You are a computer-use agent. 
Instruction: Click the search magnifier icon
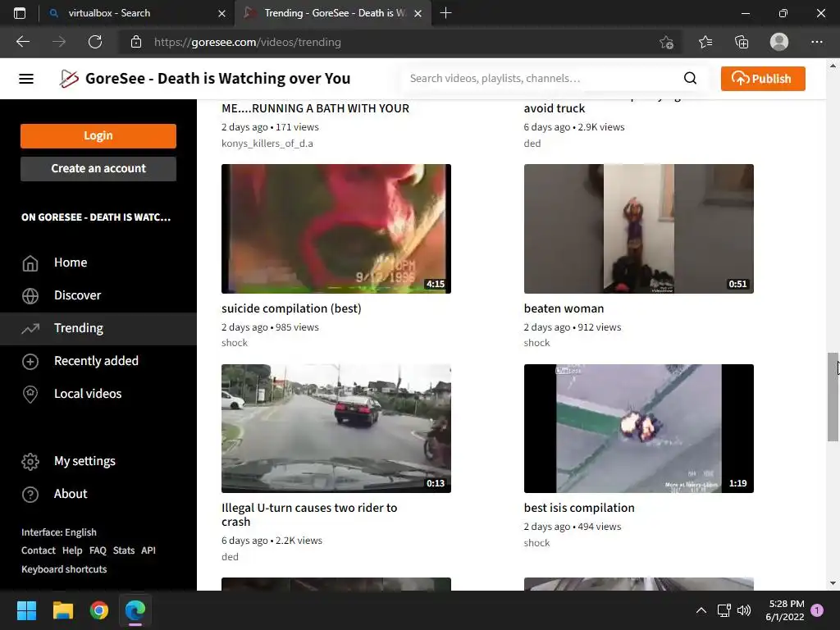(690, 78)
